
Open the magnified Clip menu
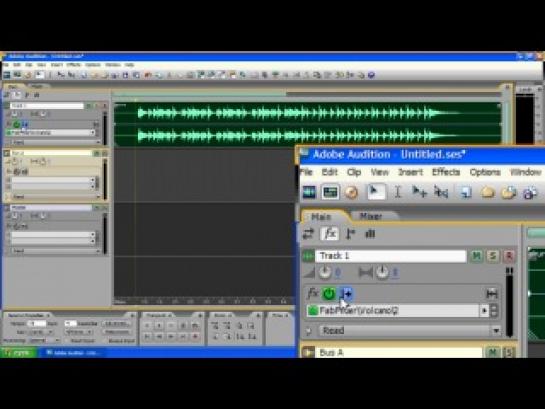(x=354, y=172)
